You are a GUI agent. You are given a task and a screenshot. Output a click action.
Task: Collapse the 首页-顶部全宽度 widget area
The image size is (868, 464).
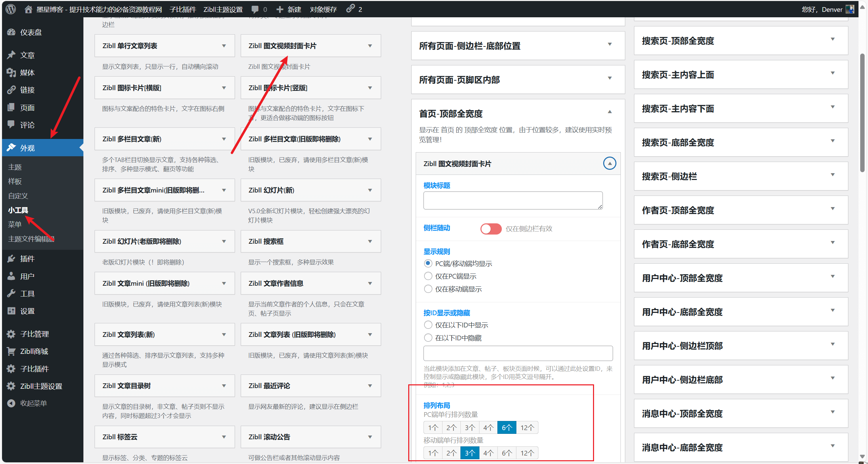(609, 112)
